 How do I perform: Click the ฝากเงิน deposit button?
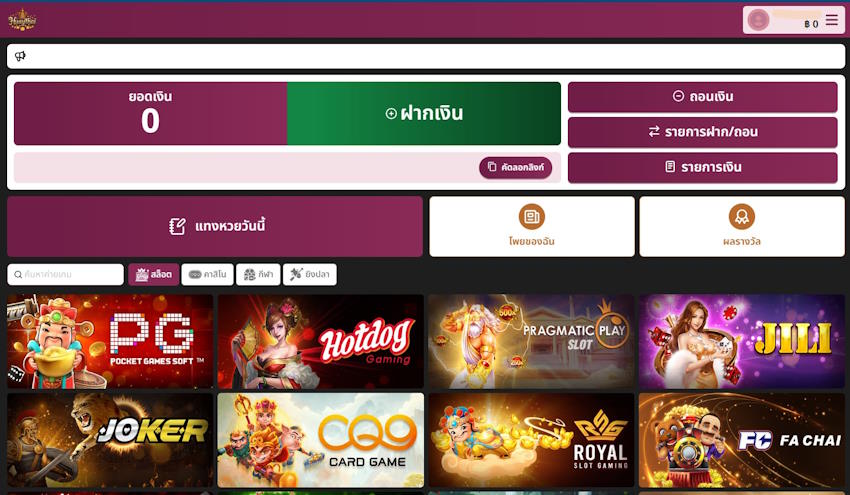(x=424, y=113)
